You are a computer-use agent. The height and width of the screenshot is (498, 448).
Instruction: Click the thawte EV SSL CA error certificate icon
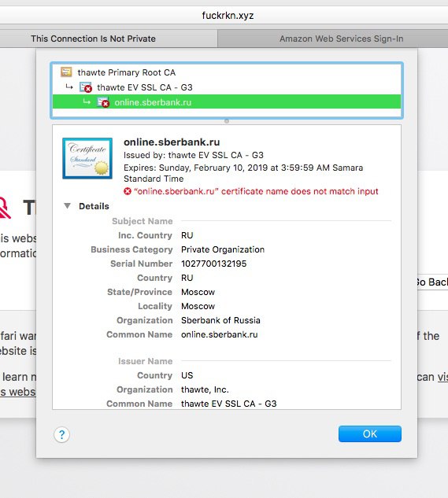coord(86,87)
